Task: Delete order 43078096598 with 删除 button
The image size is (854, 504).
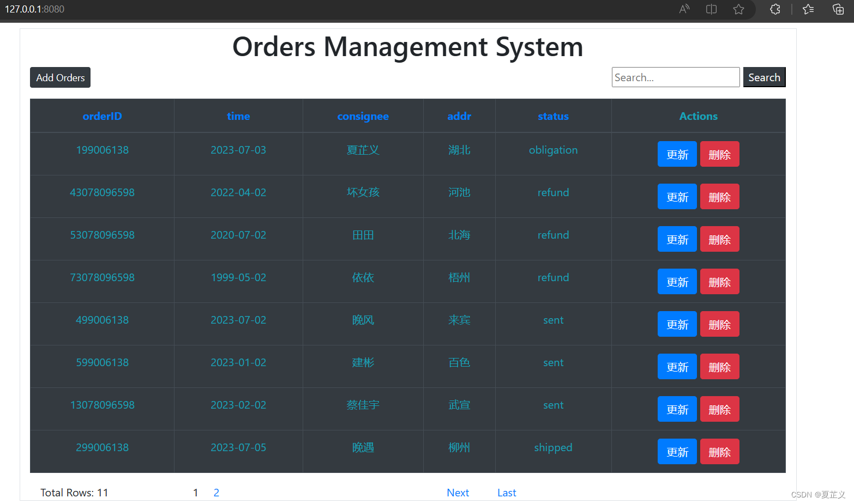Action: [720, 197]
